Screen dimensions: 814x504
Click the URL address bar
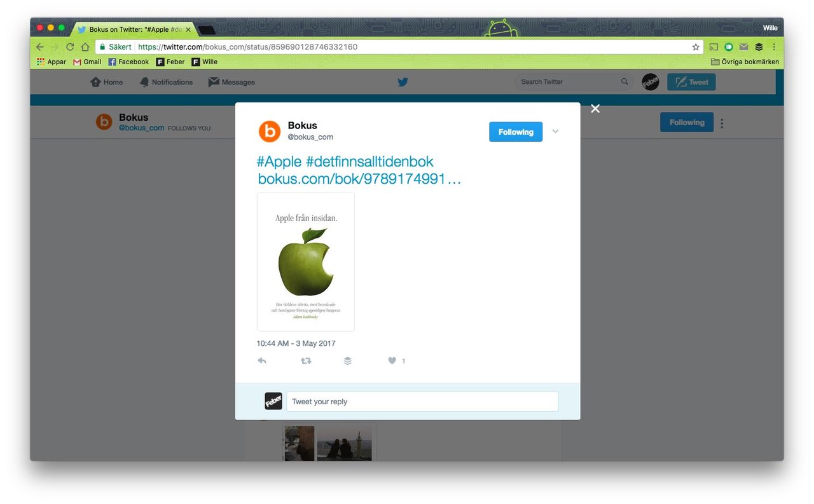tap(399, 47)
